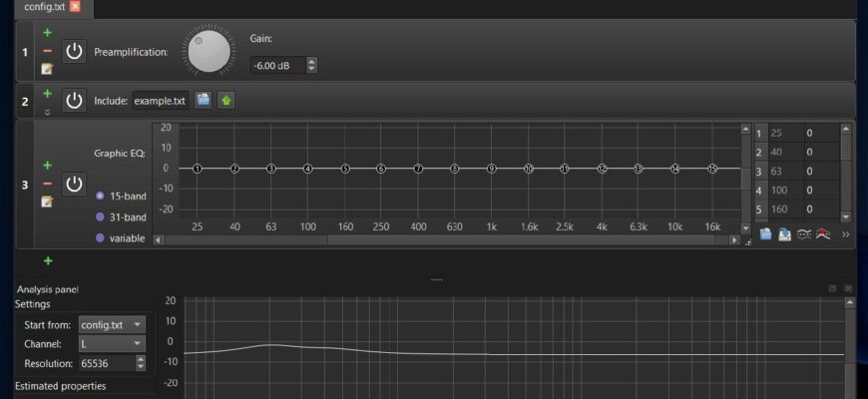Select band table row header 5
The height and width of the screenshot is (399, 868).
coord(759,209)
